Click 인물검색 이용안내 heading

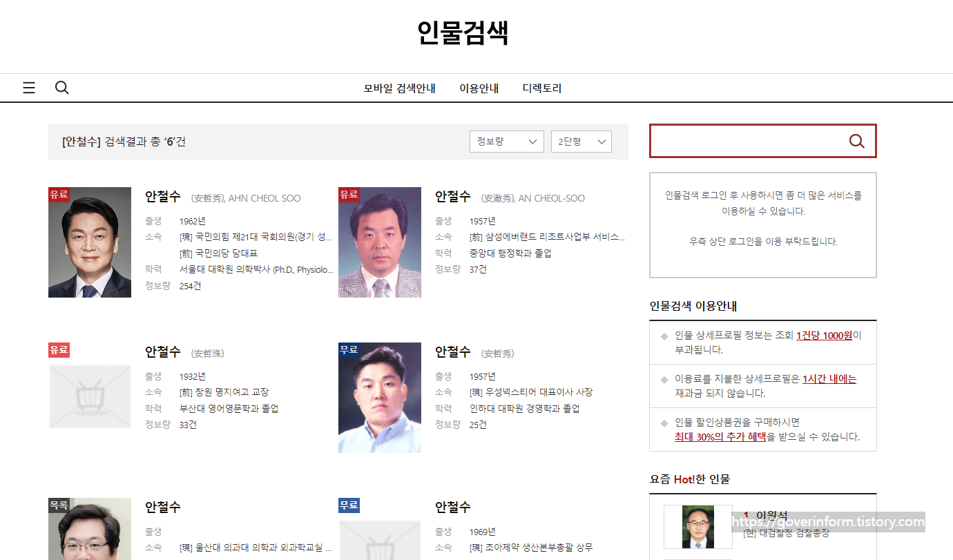pos(693,306)
